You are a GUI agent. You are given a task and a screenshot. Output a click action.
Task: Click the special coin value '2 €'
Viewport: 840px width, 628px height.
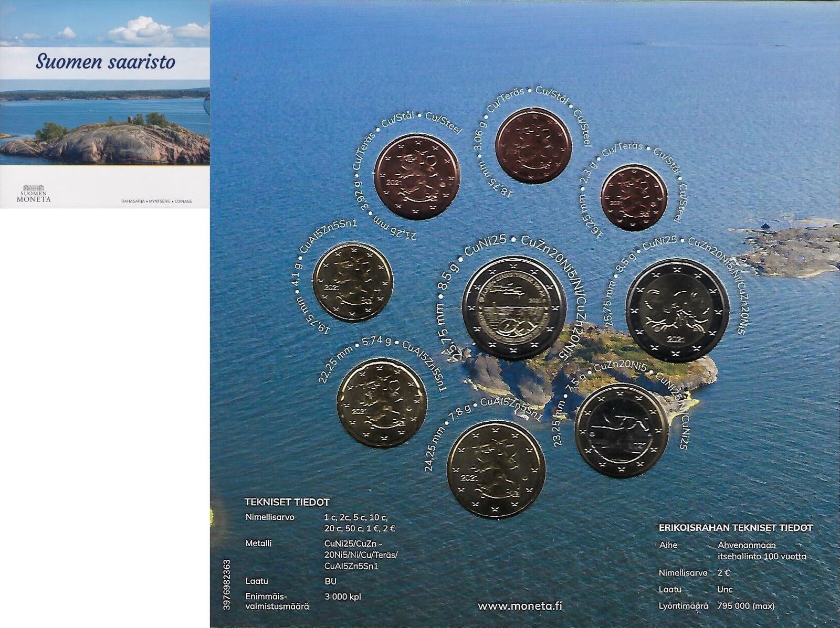coord(723,573)
